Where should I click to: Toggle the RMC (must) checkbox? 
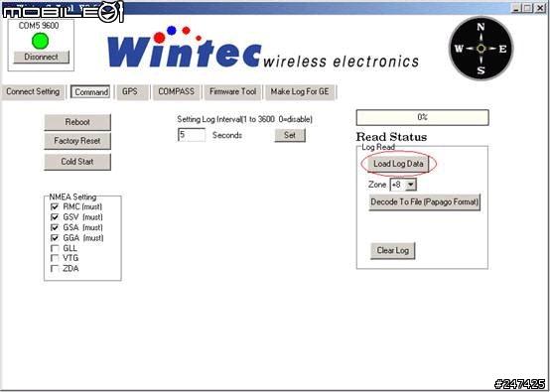[x=55, y=206]
